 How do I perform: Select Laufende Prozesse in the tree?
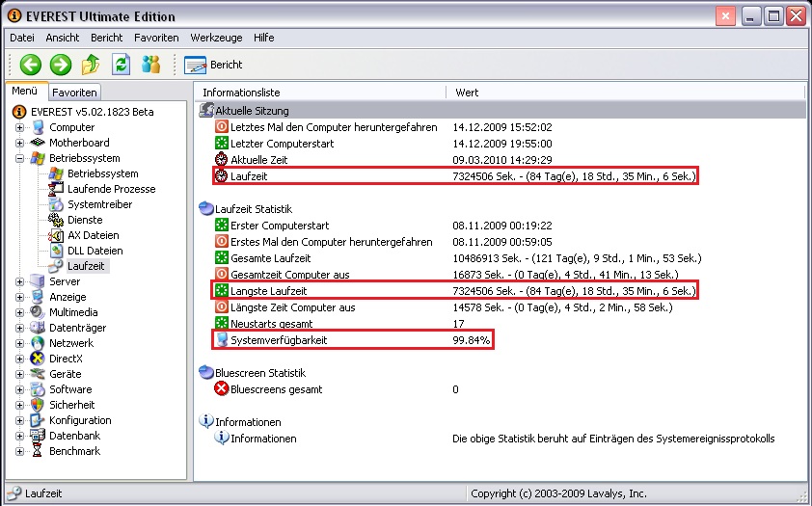click(111, 189)
